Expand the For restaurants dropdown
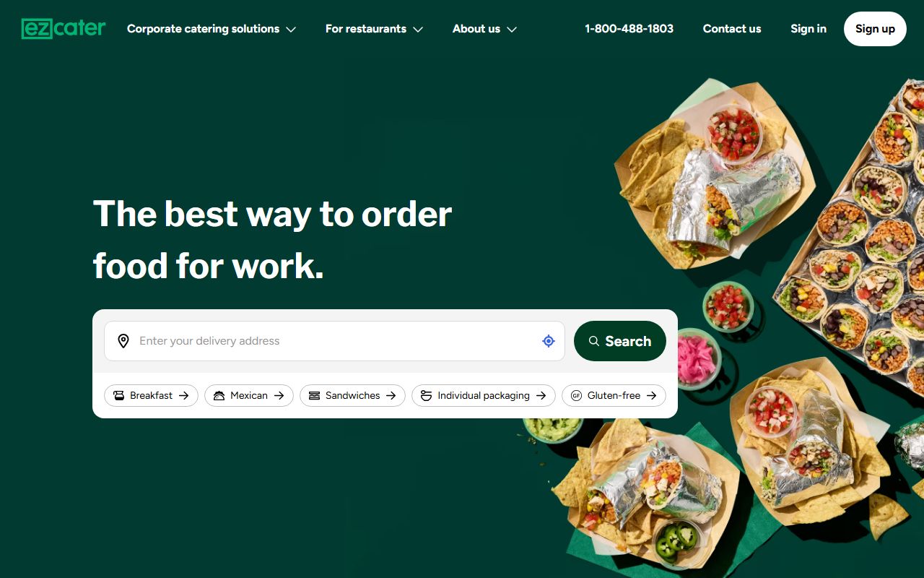 pyautogui.click(x=374, y=29)
